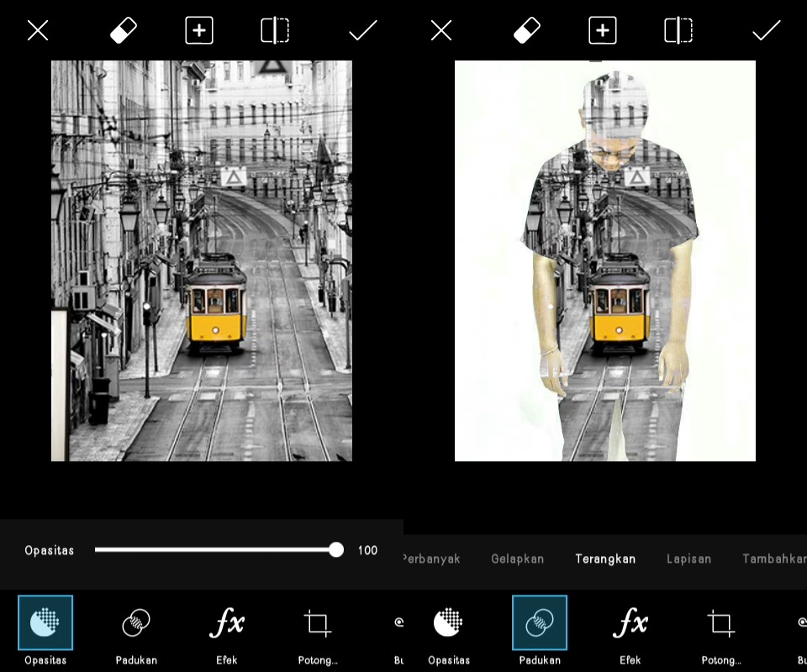Click the Opasitas slider track

click(216, 549)
